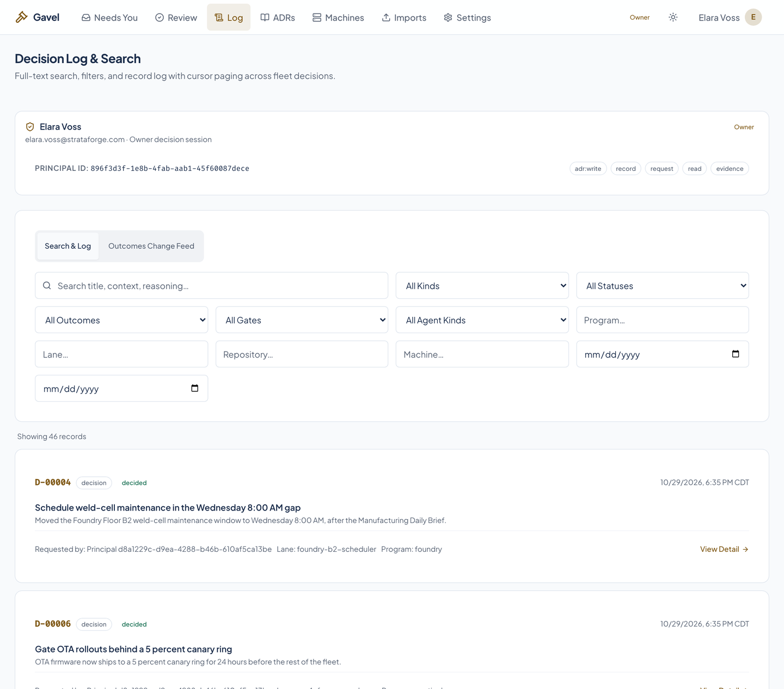The width and height of the screenshot is (784, 689).
Task: Toggle the light/dark theme sun icon
Action: click(x=673, y=17)
